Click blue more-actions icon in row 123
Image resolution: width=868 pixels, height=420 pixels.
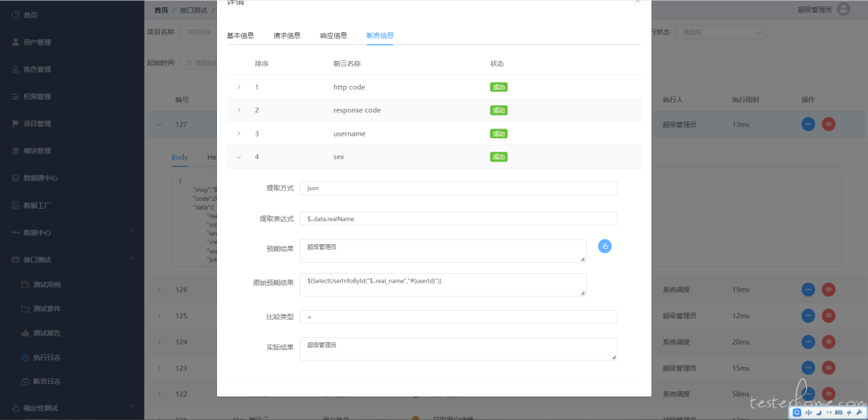pyautogui.click(x=809, y=368)
